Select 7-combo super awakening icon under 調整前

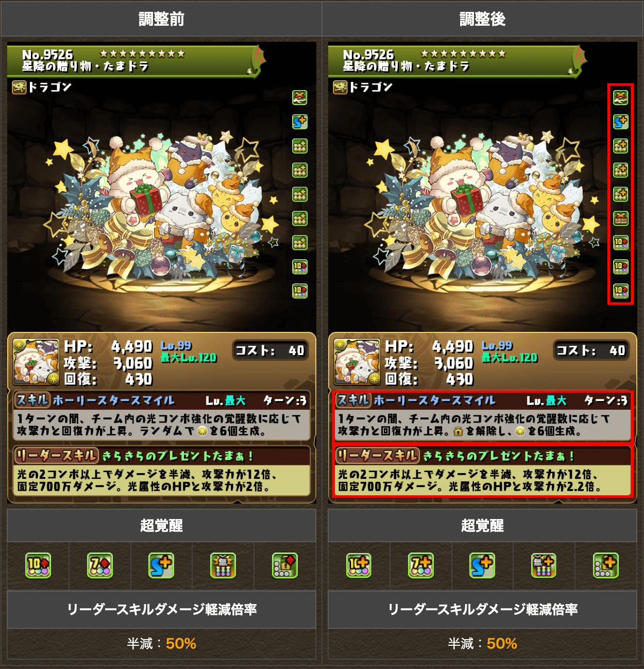pos(100,565)
